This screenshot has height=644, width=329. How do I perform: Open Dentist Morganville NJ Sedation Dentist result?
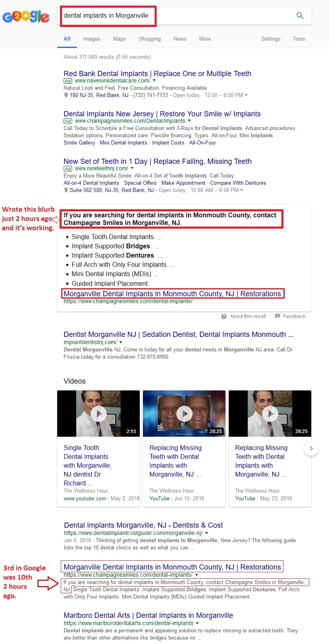pos(179,334)
